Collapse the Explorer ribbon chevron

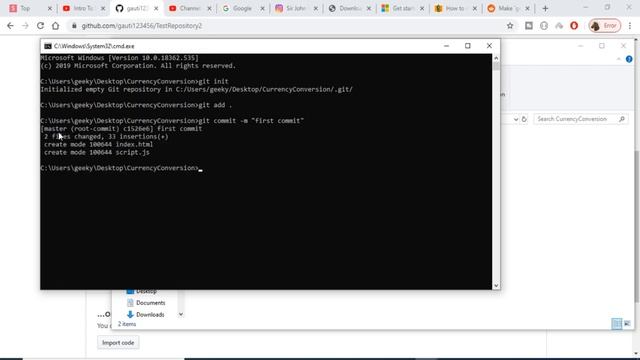(619, 59)
